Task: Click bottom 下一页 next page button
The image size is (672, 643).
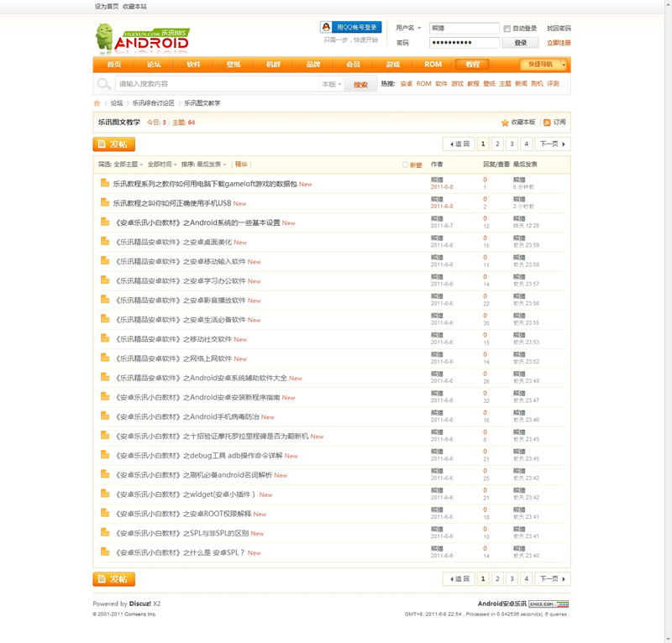Action: click(553, 579)
